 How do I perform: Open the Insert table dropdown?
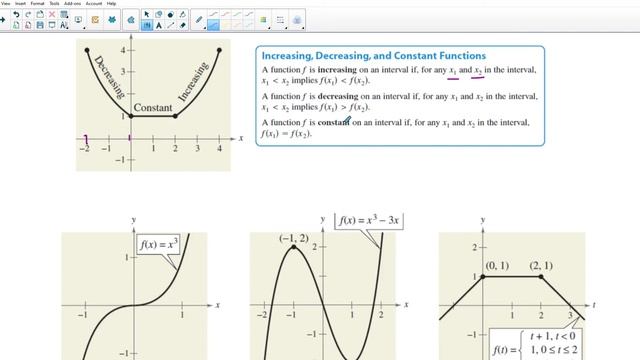pos(64,15)
